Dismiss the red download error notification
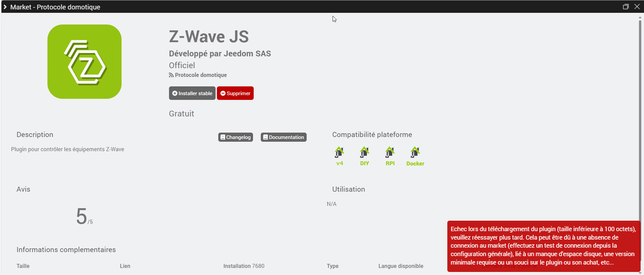 pyautogui.click(x=543, y=246)
